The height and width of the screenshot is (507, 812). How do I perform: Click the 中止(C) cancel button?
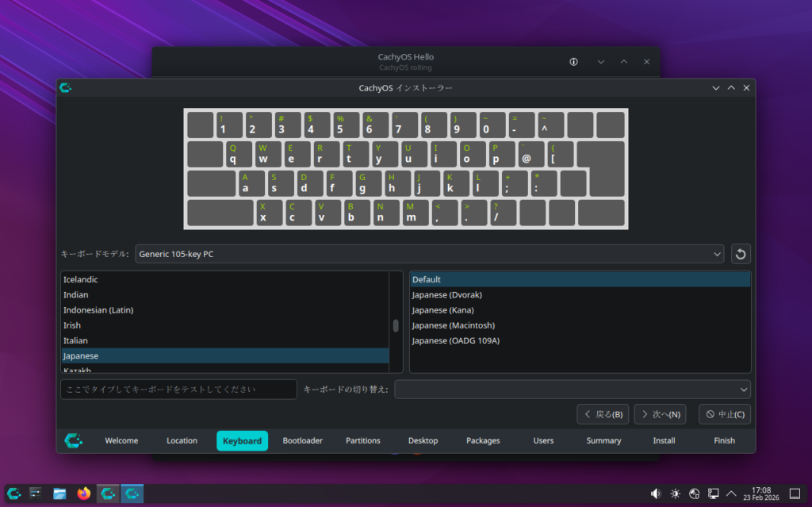pyautogui.click(x=724, y=414)
